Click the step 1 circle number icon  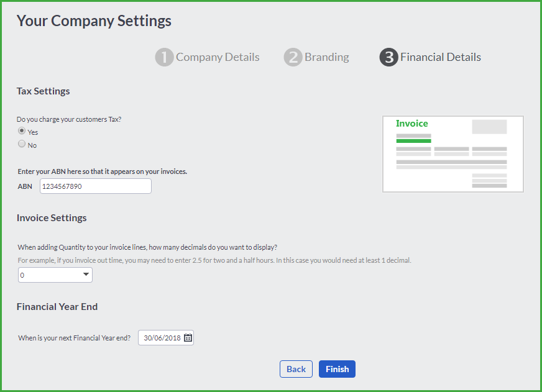click(x=164, y=57)
